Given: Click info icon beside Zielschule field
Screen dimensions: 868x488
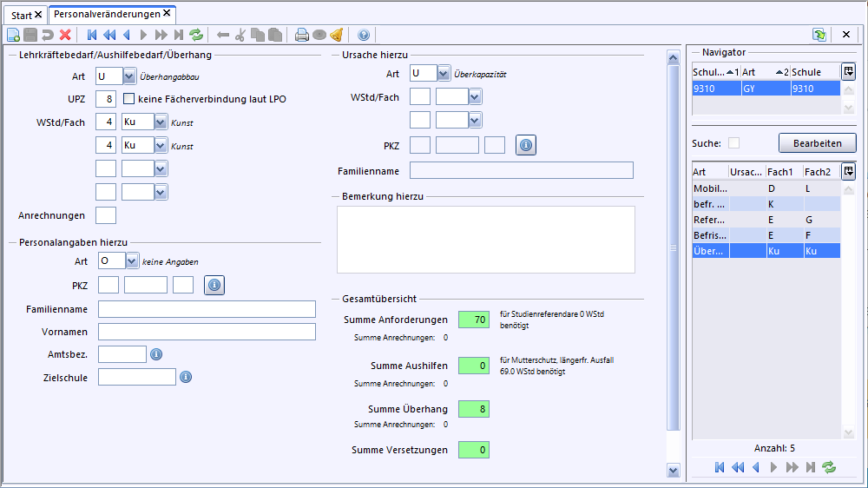Looking at the screenshot, I should pyautogui.click(x=186, y=377).
